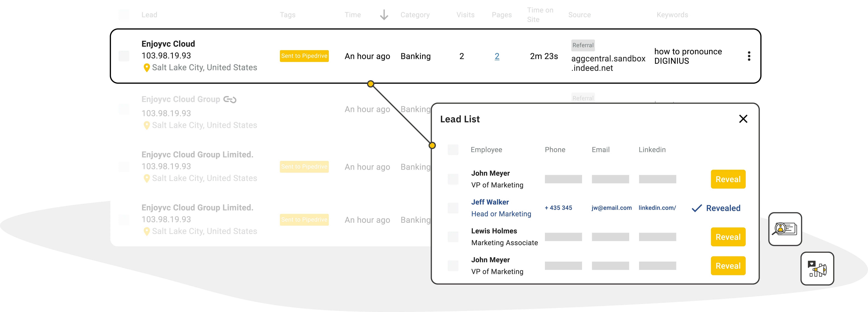Image resolution: width=868 pixels, height=312 pixels.
Task: Click the Sent to Pipedrive tag on Enjoyvc Cloud
Action: pos(304,56)
